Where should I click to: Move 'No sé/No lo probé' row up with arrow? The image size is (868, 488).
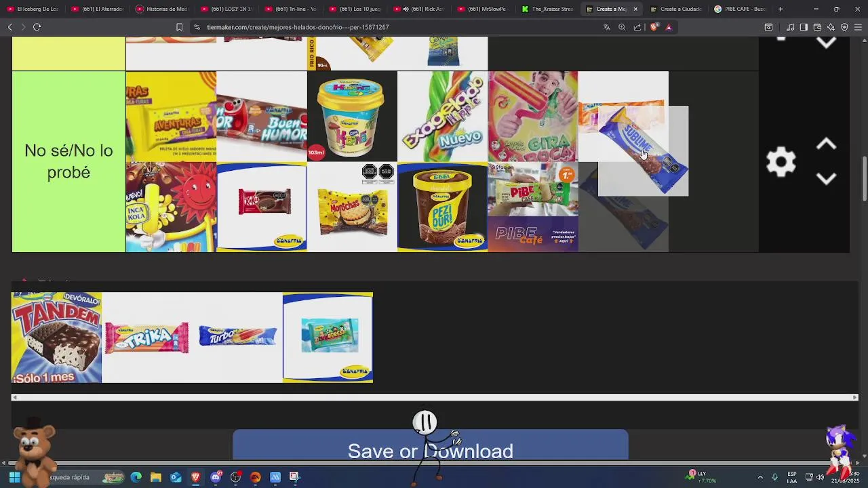pyautogui.click(x=825, y=144)
